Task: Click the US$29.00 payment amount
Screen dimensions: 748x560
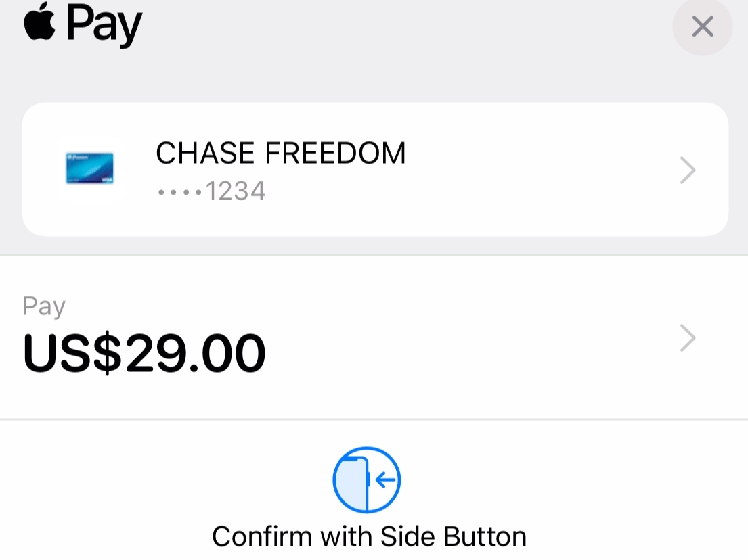Action: tap(144, 354)
